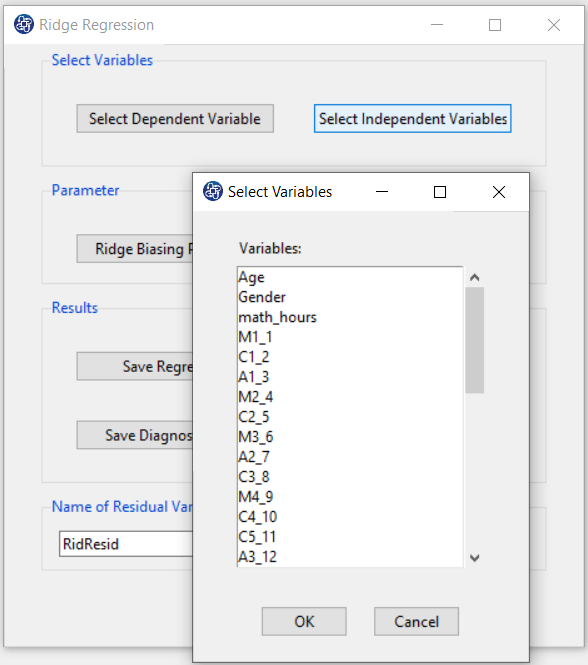This screenshot has height=665, width=588.
Task: Close the Select Variables dialog
Action: 499,192
